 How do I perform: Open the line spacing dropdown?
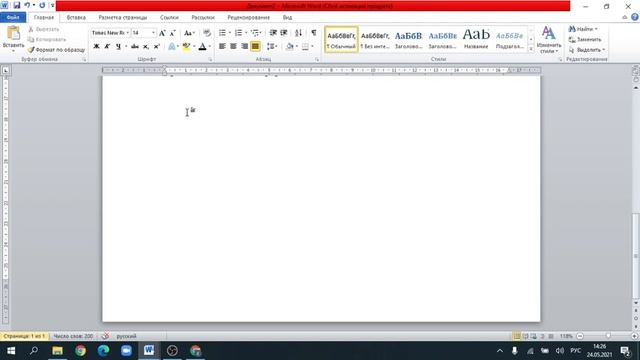[272, 47]
